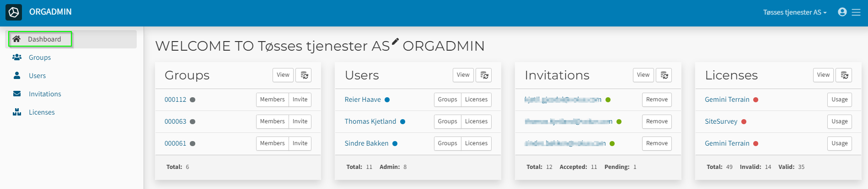Open group 000112 link
The height and width of the screenshot is (189, 868).
(x=176, y=100)
